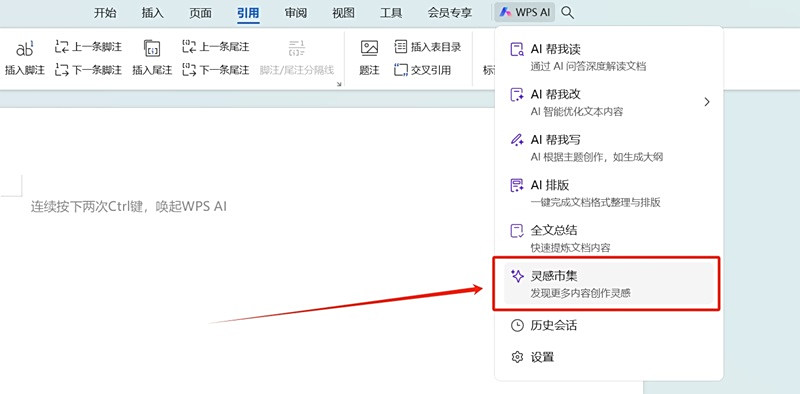
Task: Open the 页面 ribbon tab
Action: click(x=201, y=13)
